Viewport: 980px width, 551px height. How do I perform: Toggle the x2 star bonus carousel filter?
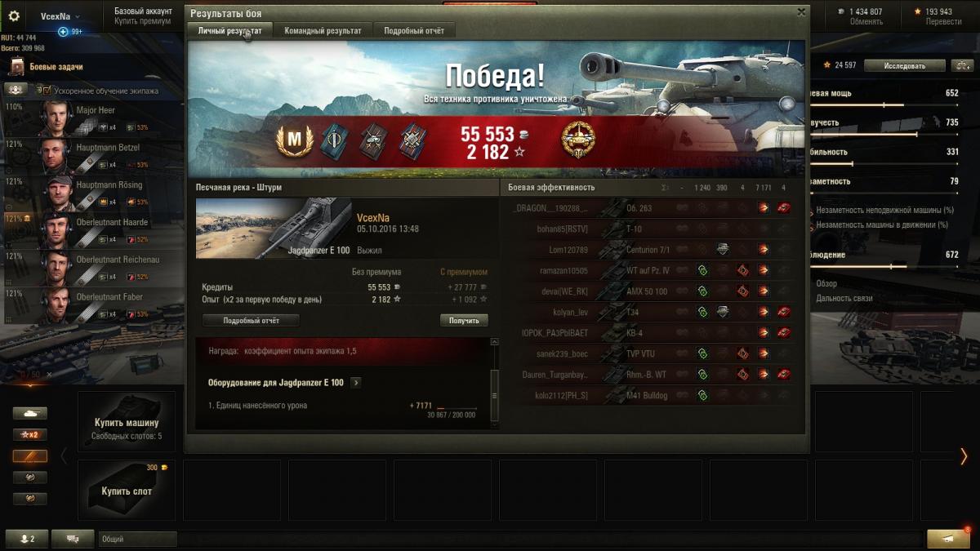pyautogui.click(x=30, y=435)
